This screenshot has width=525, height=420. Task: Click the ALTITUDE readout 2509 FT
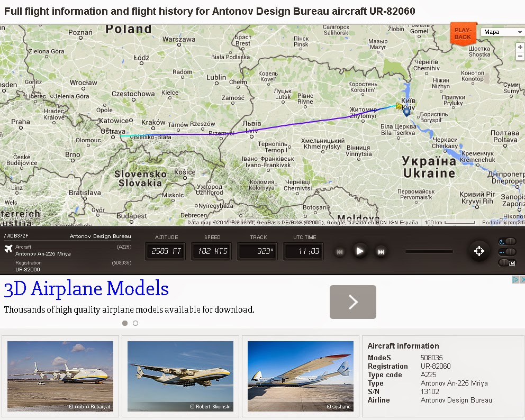166,251
